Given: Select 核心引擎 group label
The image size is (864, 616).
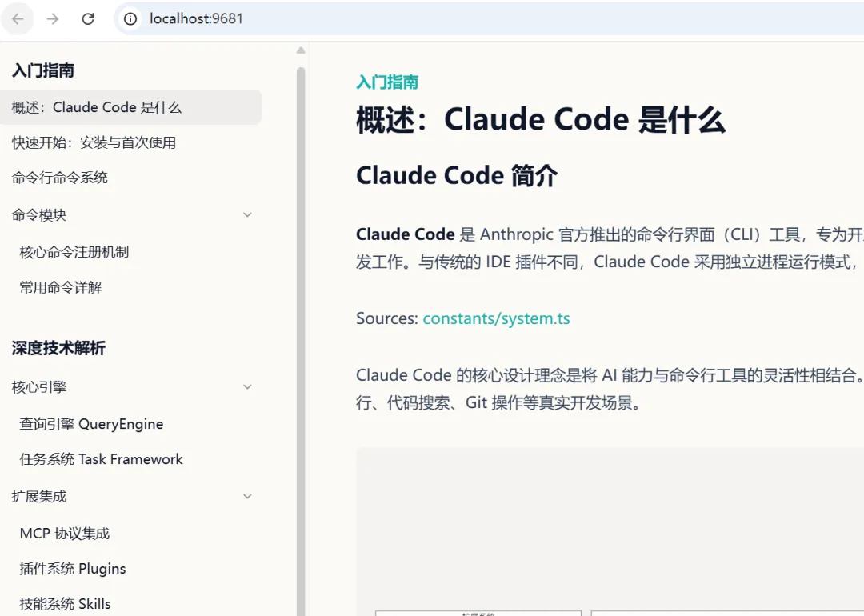Looking at the screenshot, I should tap(38, 387).
